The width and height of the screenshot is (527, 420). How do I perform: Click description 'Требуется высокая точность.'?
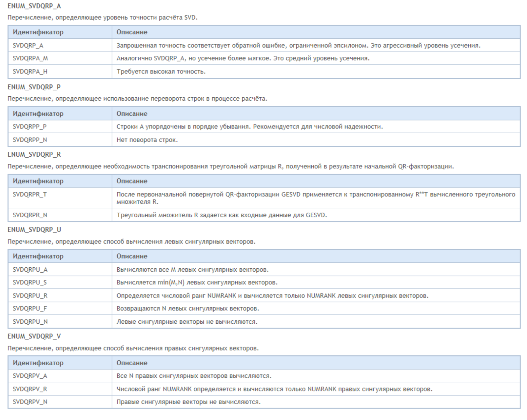161,71
